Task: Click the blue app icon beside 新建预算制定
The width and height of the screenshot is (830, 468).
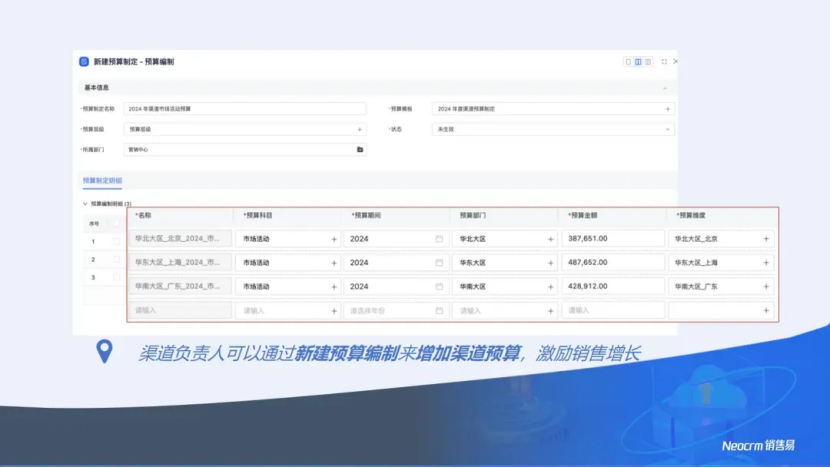Action: (84, 61)
